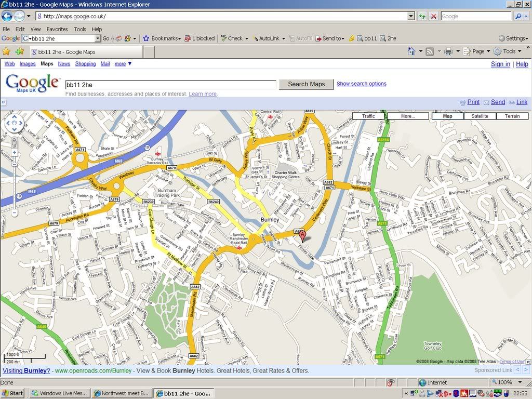Viewport: 532px width, 399px height.
Task: Click the map pan navigation control
Action: (14, 123)
